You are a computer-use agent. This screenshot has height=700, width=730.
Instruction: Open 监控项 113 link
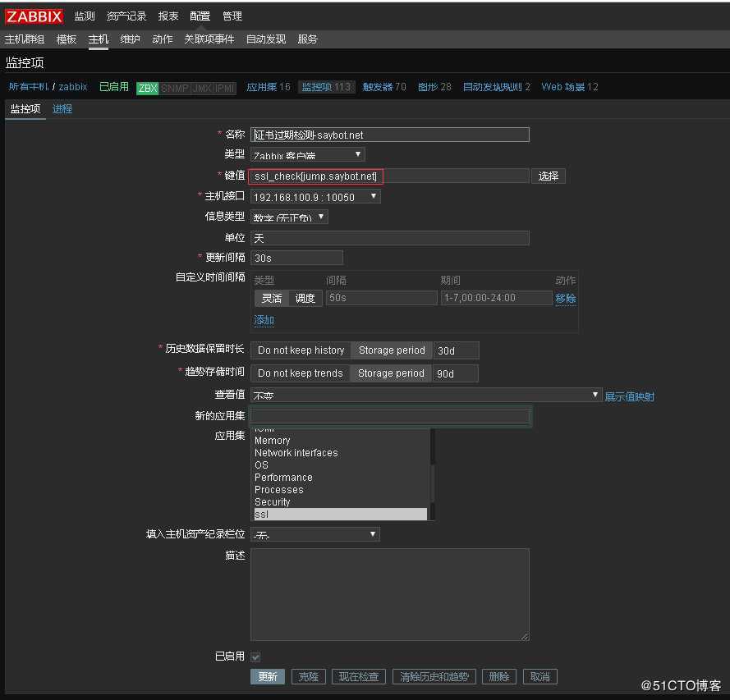click(x=326, y=86)
